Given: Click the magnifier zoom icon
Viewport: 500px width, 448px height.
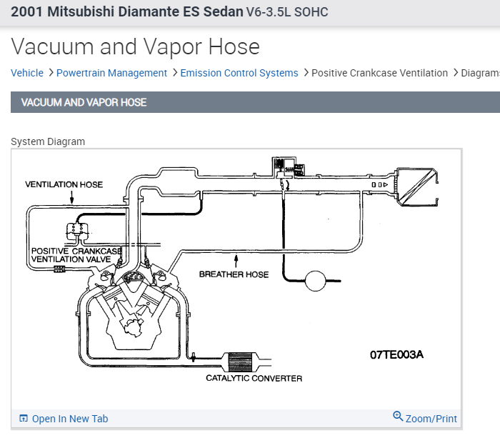Looking at the screenshot, I should click(x=398, y=416).
